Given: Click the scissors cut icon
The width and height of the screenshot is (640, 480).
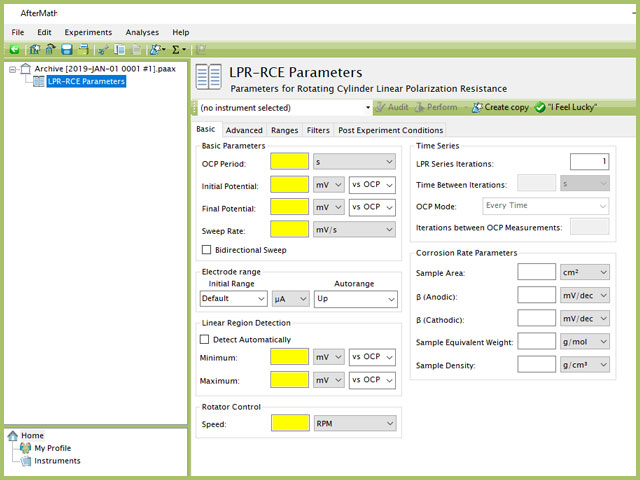Looking at the screenshot, I should click(103, 50).
